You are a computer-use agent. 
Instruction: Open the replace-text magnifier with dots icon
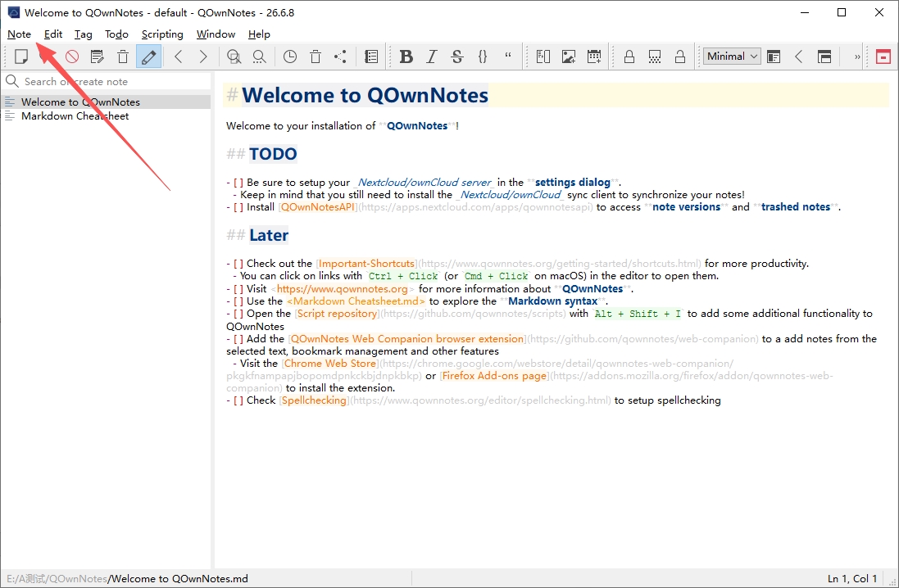(259, 57)
